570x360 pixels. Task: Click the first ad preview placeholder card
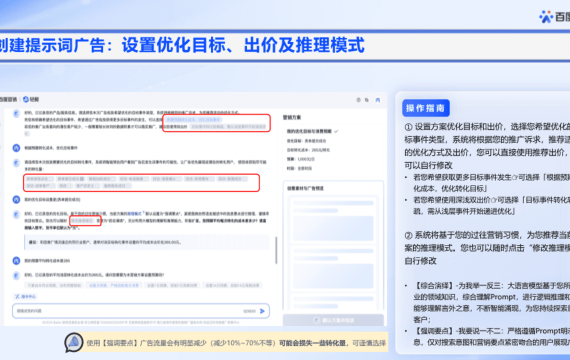point(333,220)
